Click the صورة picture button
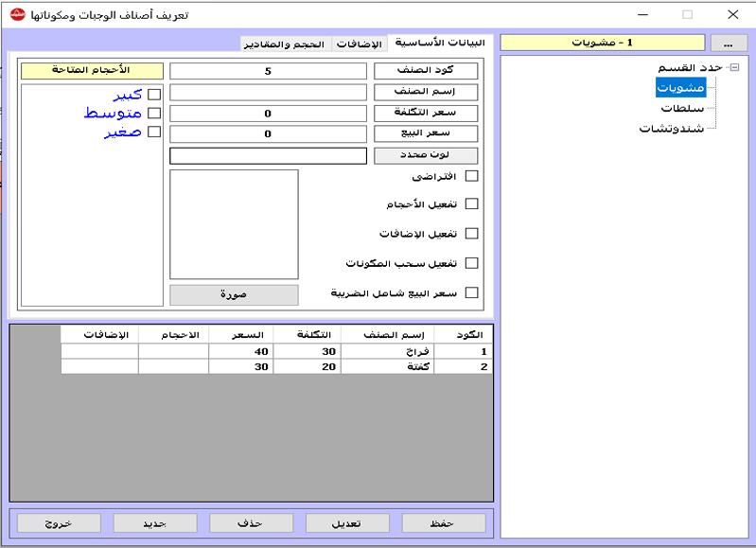756x548 pixels. [x=234, y=294]
